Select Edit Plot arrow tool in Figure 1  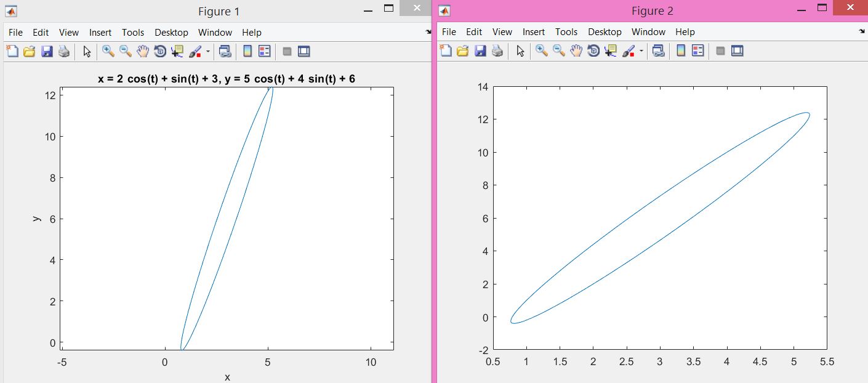(x=87, y=52)
